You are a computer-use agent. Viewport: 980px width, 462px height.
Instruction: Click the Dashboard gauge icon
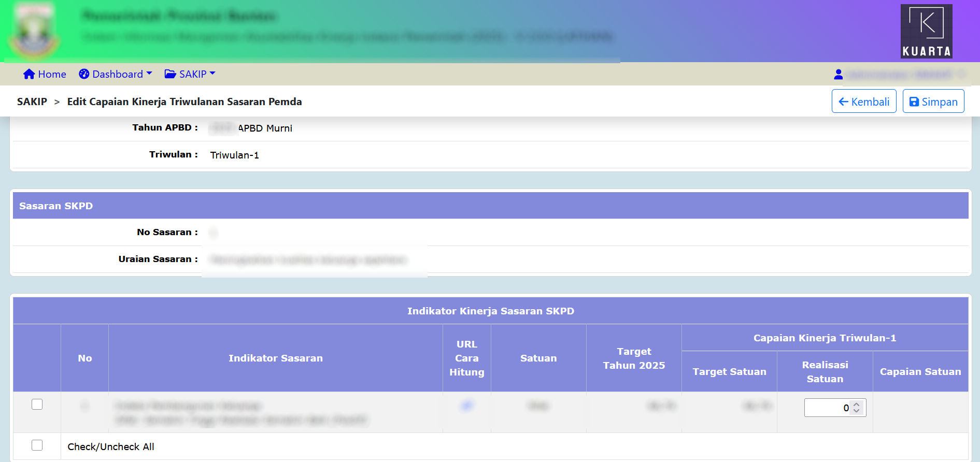84,74
